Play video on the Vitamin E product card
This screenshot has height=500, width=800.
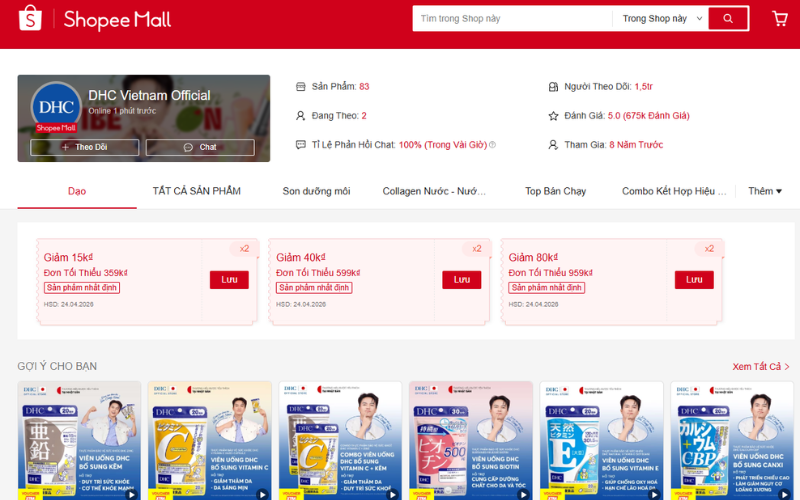pos(654,494)
